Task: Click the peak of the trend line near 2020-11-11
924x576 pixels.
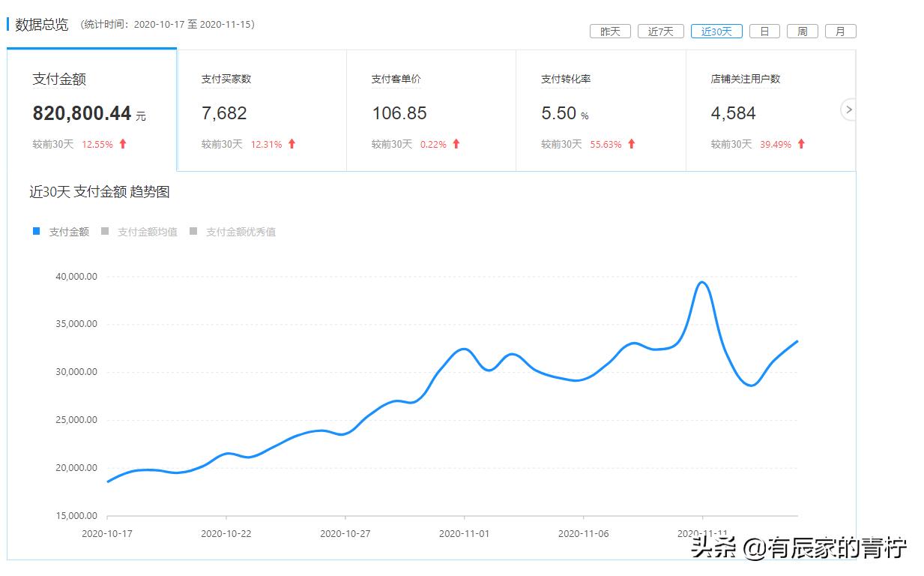Action: click(x=701, y=283)
